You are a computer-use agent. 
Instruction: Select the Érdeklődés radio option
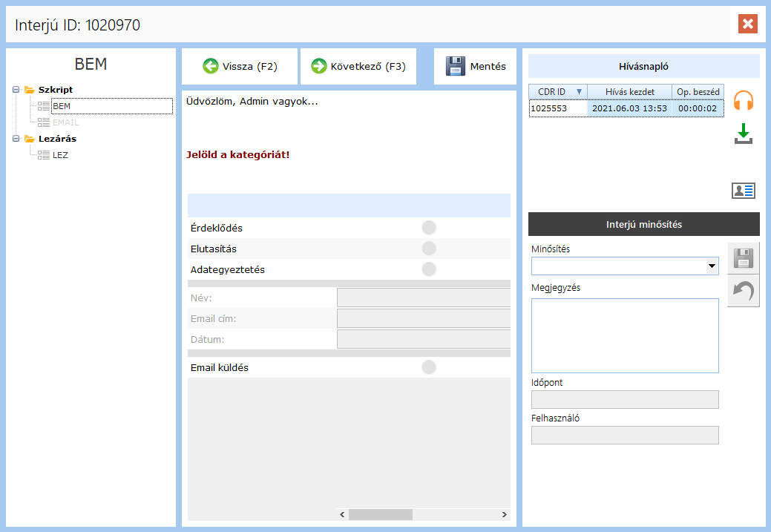[x=429, y=228]
